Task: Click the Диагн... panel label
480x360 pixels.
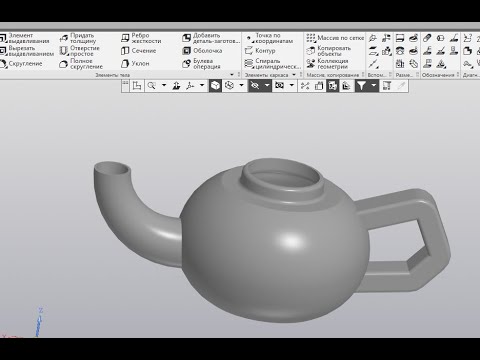Action: click(471, 75)
